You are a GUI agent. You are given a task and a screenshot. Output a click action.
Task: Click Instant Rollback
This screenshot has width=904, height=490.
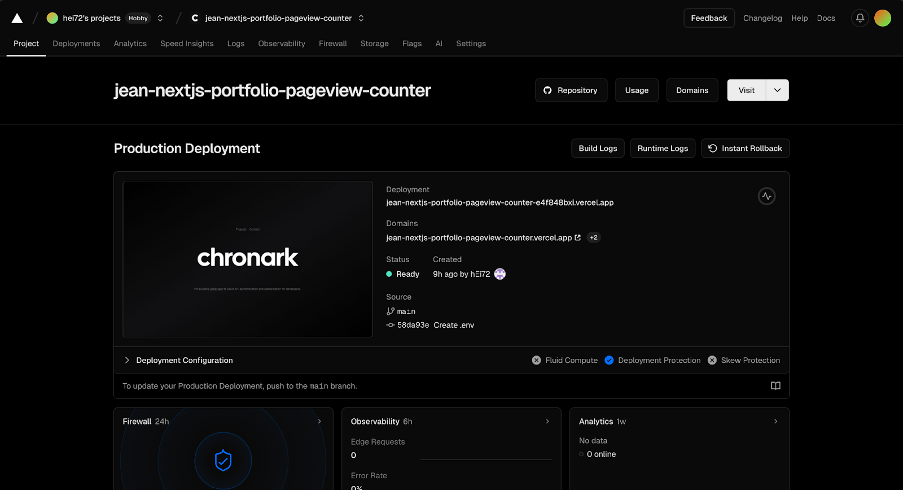pos(745,149)
